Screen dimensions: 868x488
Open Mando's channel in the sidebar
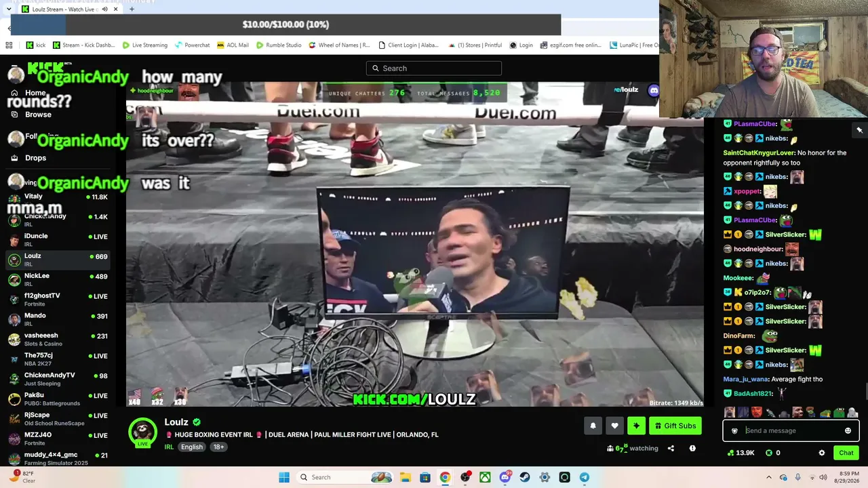(x=58, y=319)
